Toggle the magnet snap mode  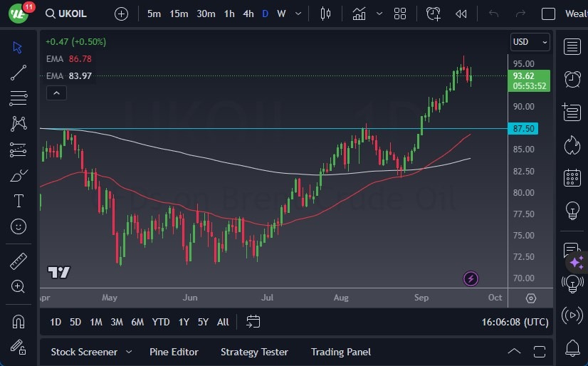click(x=19, y=321)
